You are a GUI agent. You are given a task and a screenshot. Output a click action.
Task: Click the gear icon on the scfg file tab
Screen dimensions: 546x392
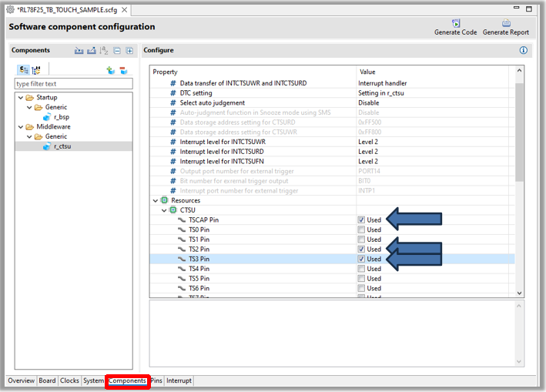click(x=11, y=9)
